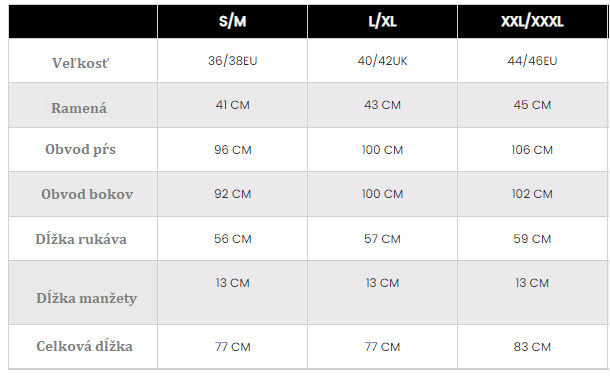610x376 pixels.
Task: Click the XXL/XXXL column header
Action: pyautogui.click(x=532, y=21)
